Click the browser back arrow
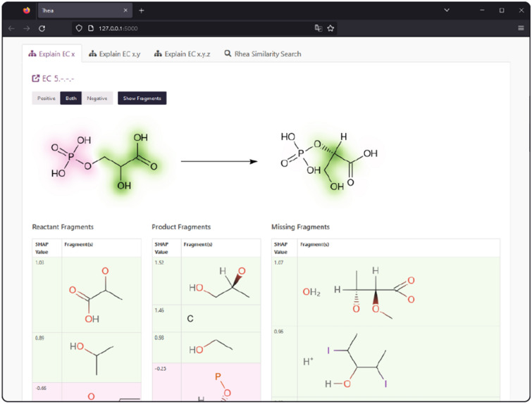 [x=12, y=28]
